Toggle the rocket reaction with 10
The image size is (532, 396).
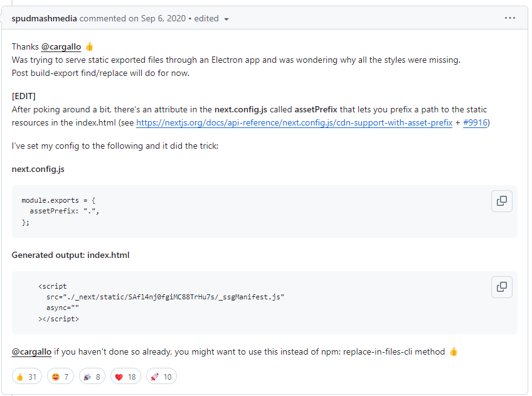pyautogui.click(x=161, y=377)
